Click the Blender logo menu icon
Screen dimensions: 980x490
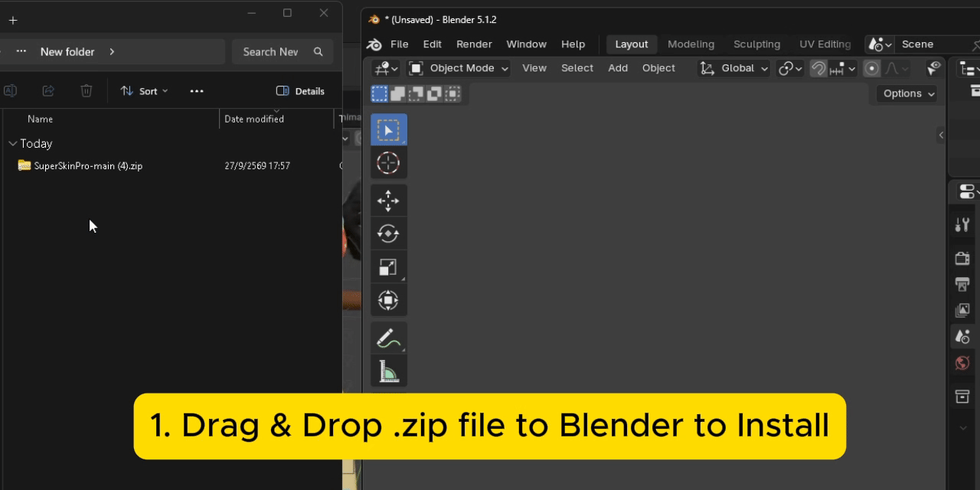pos(374,44)
